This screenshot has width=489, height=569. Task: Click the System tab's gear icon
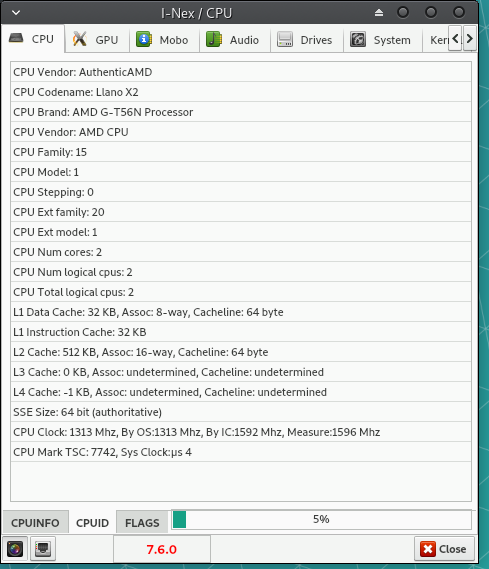358,39
